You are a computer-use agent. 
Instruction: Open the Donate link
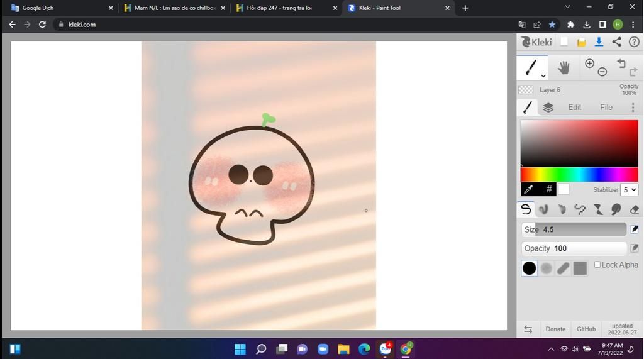[555, 329]
